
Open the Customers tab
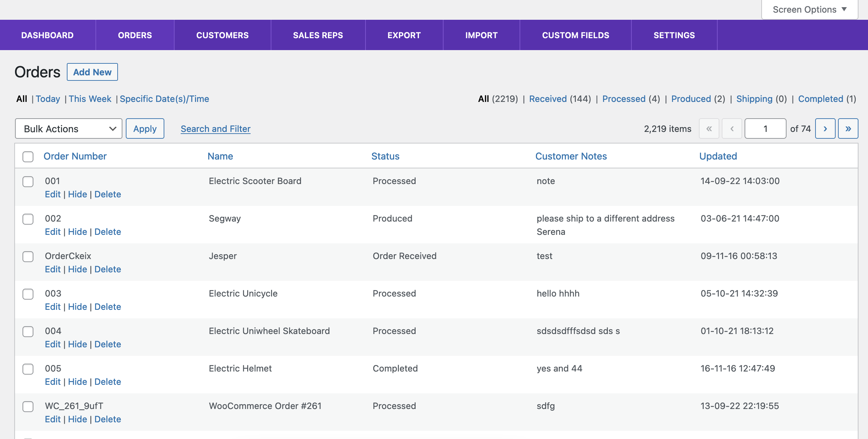click(222, 35)
